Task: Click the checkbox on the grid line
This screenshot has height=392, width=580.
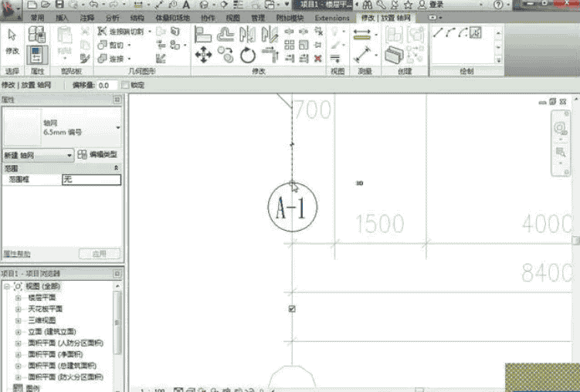Action: click(x=291, y=309)
